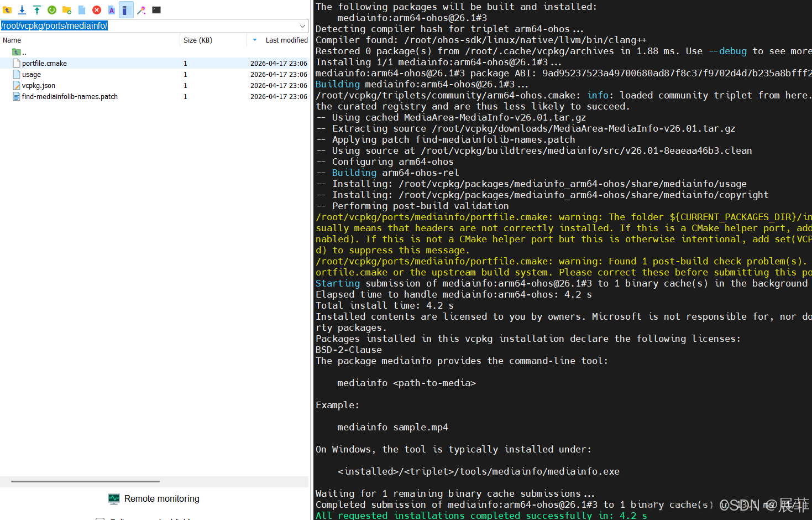This screenshot has width=812, height=520.
Task: Download selected files with blue arrow icon
Action: [x=22, y=10]
